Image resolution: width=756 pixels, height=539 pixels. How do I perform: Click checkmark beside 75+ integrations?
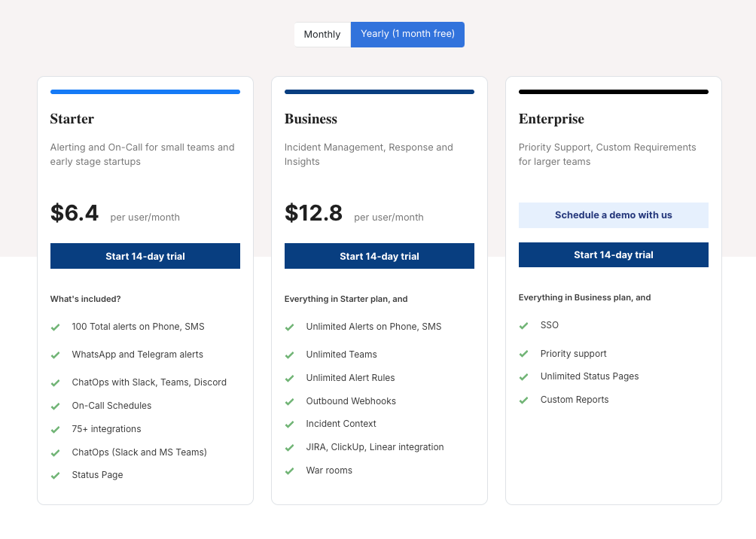tap(55, 430)
